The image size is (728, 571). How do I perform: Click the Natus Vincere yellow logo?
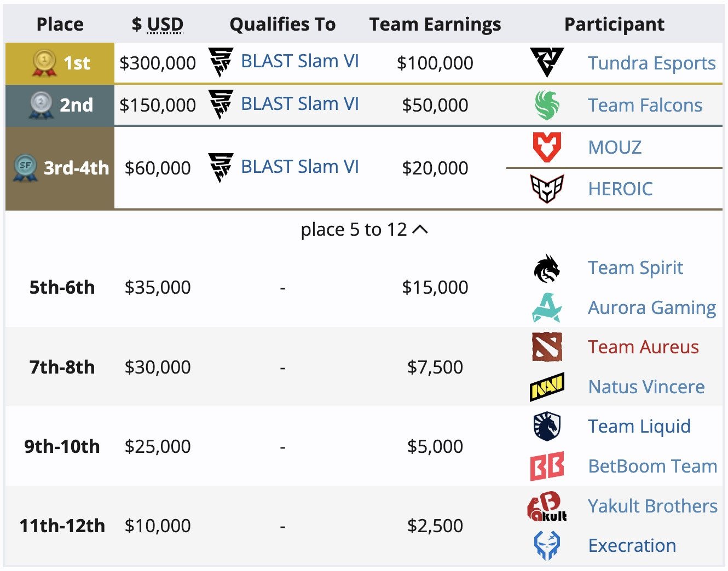coord(546,387)
